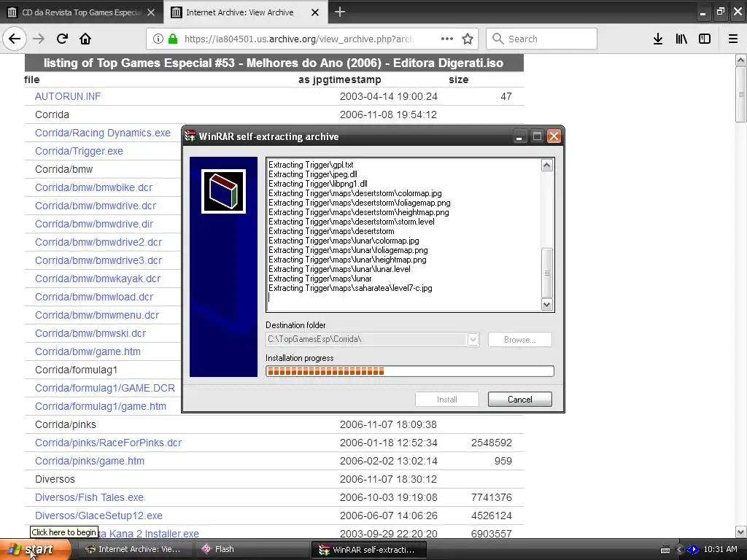Open Corrida/bmw/bmwdrive3.dcr link

point(98,260)
